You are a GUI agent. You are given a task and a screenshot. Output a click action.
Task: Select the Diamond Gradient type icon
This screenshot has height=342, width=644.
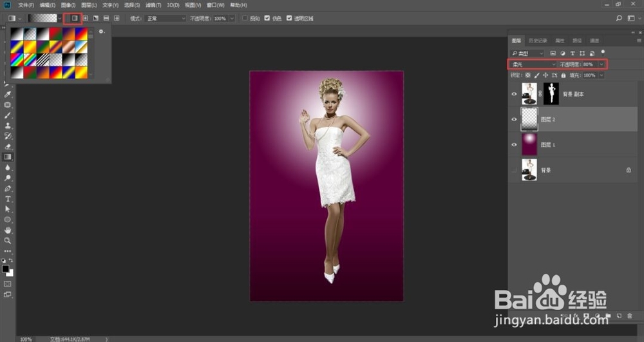(117, 18)
